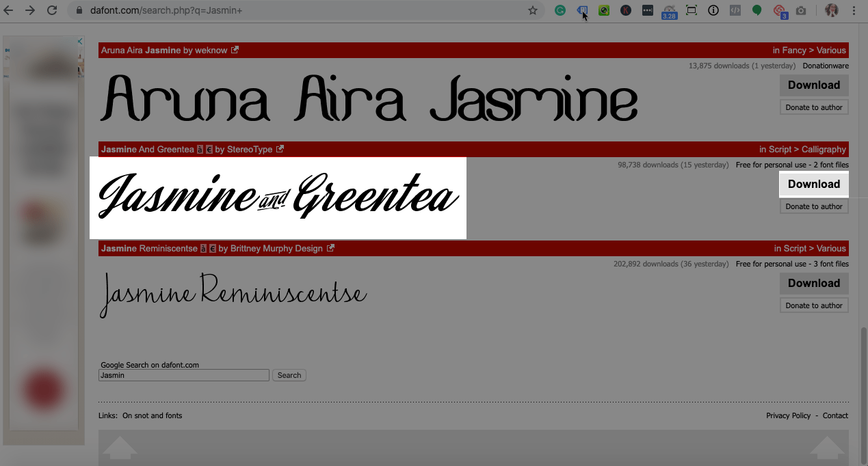Click the Jasmine and Greentea font preview
868x466 pixels.
(x=278, y=197)
